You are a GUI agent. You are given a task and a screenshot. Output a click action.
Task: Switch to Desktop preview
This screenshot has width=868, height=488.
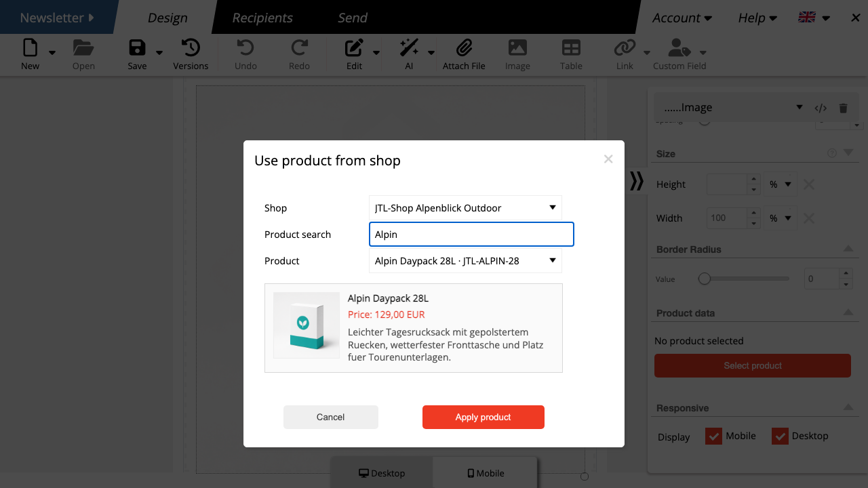382,473
